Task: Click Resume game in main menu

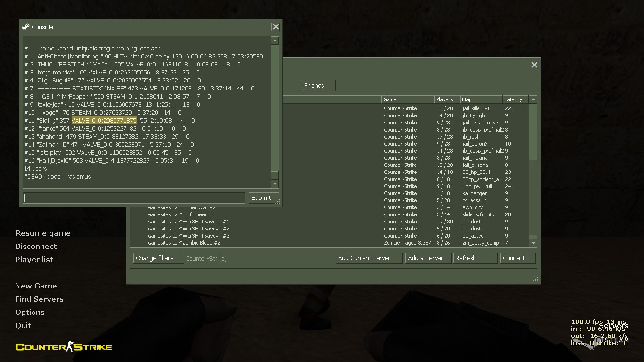Action: tap(43, 233)
